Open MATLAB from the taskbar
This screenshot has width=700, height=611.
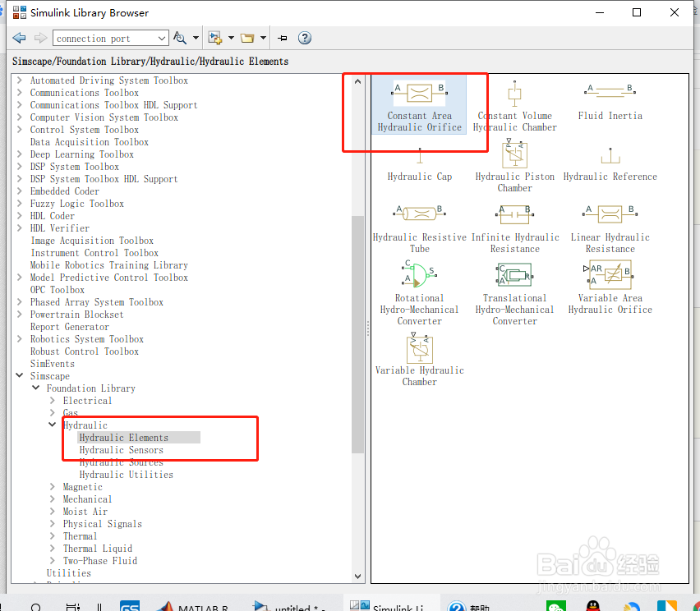tap(192, 605)
